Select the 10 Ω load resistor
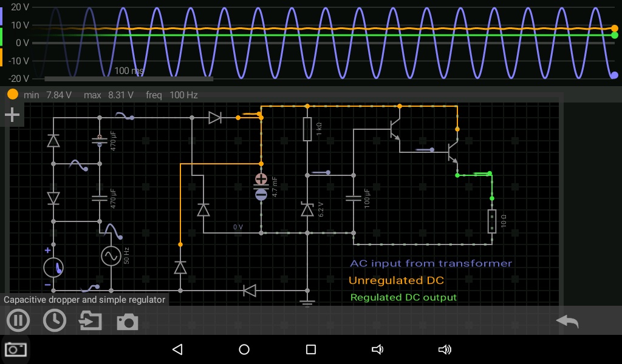 [492, 221]
